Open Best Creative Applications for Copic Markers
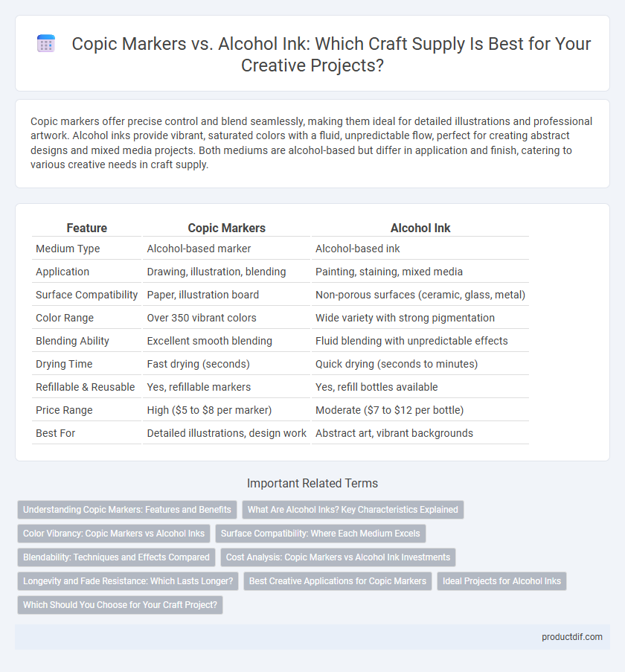This screenshot has height=672, width=625. pos(338,581)
